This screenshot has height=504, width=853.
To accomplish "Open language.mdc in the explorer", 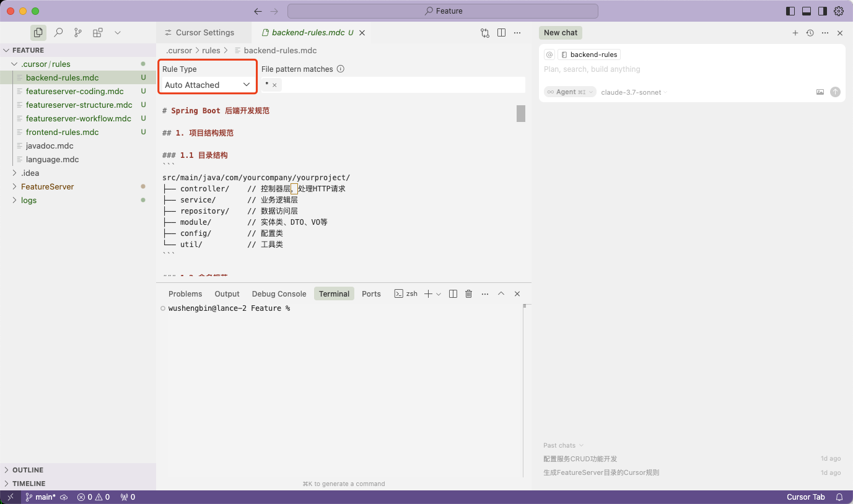I will [x=78, y=159].
